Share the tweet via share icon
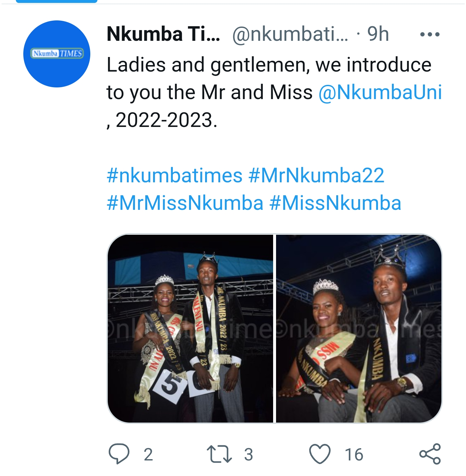466x476 pixels. pyautogui.click(x=430, y=454)
